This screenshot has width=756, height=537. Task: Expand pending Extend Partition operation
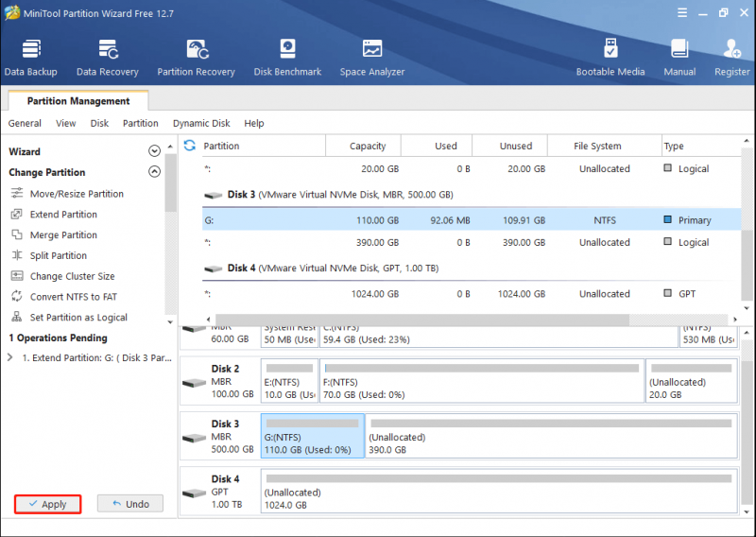point(10,357)
